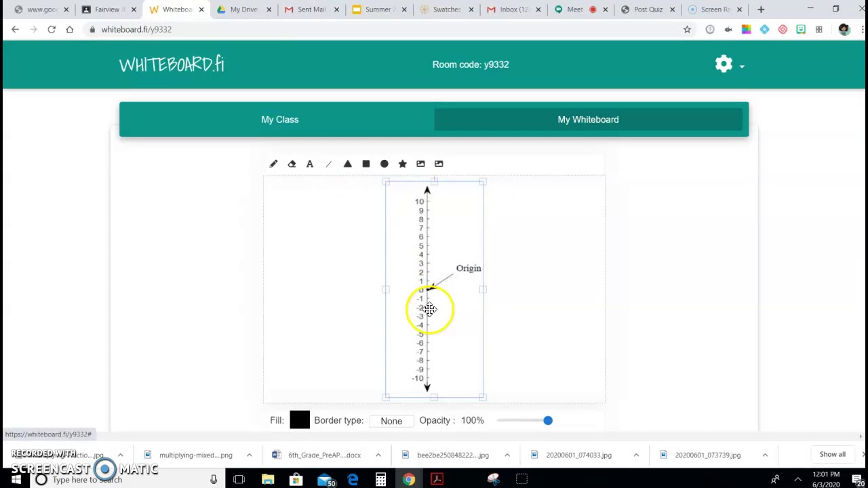Select the square shape tool
868x488 pixels.
click(x=366, y=163)
